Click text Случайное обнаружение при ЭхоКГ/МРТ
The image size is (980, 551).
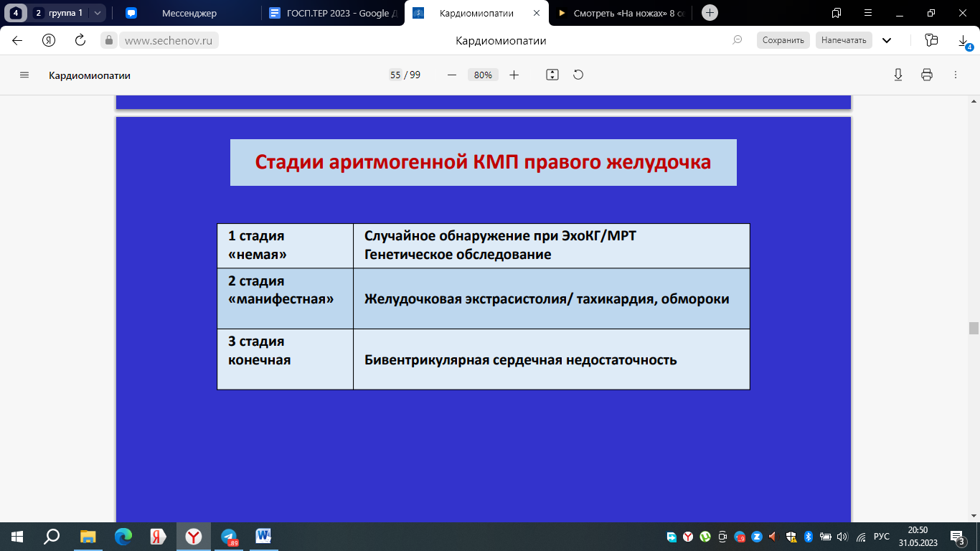click(x=500, y=236)
